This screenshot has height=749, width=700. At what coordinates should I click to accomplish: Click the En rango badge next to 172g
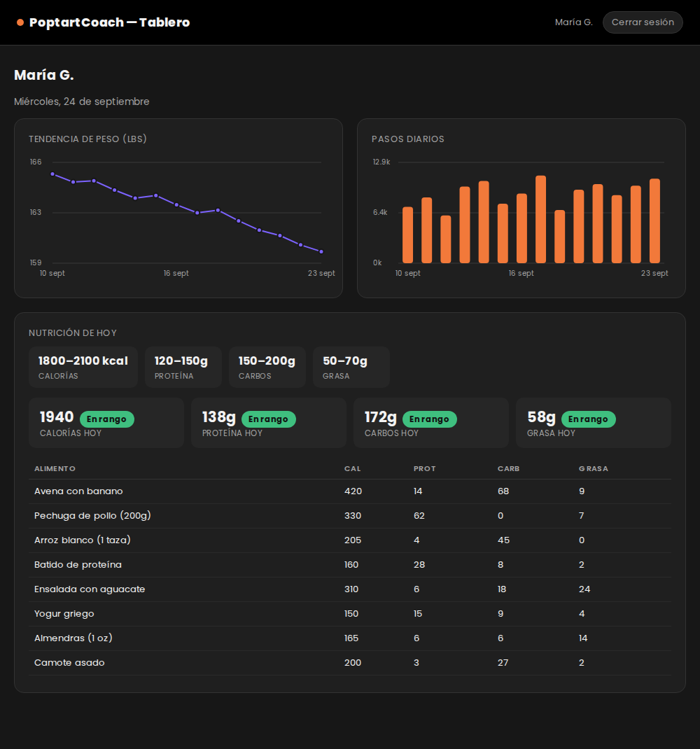[430, 419]
